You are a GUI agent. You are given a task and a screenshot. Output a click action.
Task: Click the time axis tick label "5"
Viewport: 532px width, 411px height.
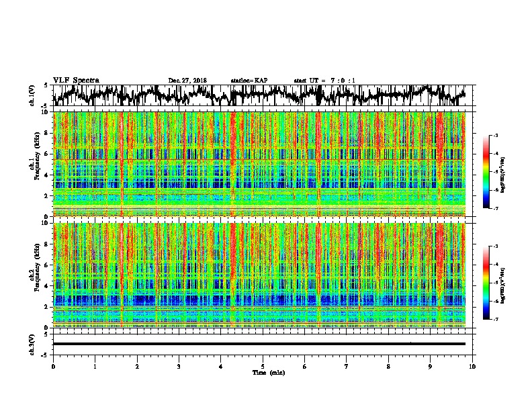tap(263, 367)
